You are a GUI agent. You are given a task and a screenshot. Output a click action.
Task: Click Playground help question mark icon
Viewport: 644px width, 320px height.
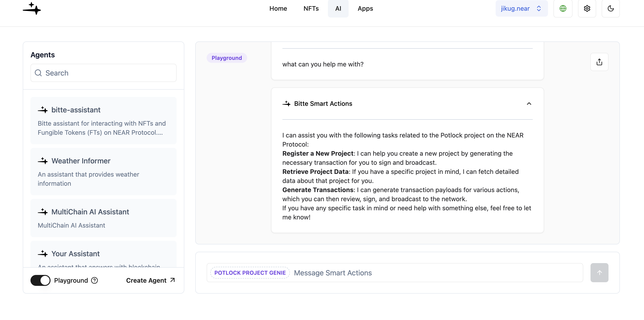point(94,280)
